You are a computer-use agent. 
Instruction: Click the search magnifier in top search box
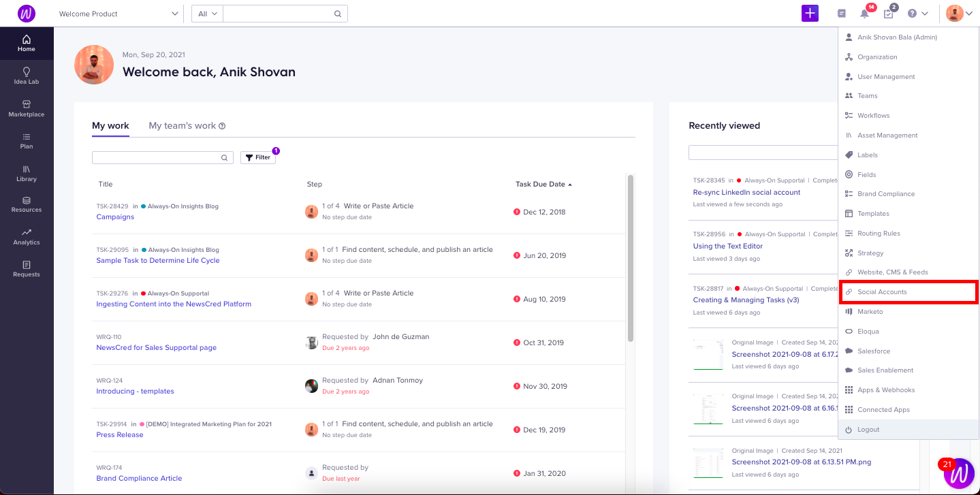338,14
